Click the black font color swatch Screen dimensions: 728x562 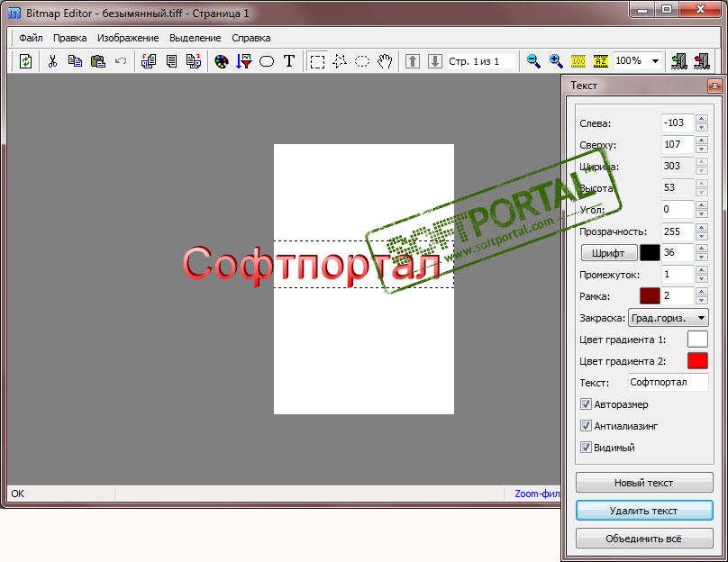click(650, 252)
